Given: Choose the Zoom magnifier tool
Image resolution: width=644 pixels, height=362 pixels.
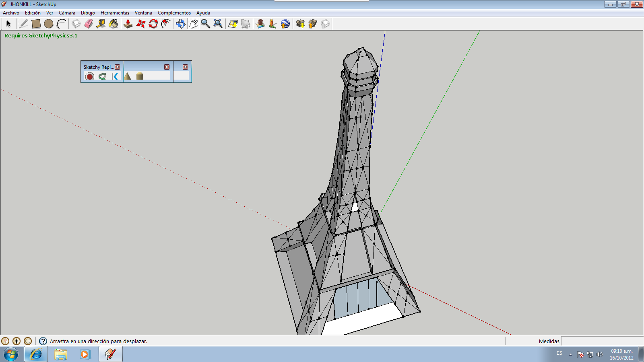Looking at the screenshot, I should tap(205, 24).
